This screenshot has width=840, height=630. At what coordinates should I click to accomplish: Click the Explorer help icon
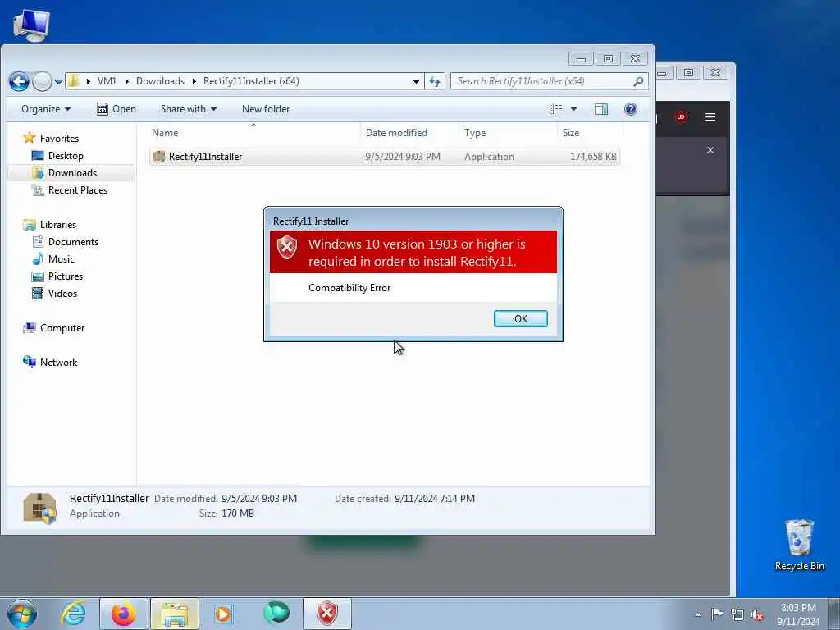tap(631, 109)
